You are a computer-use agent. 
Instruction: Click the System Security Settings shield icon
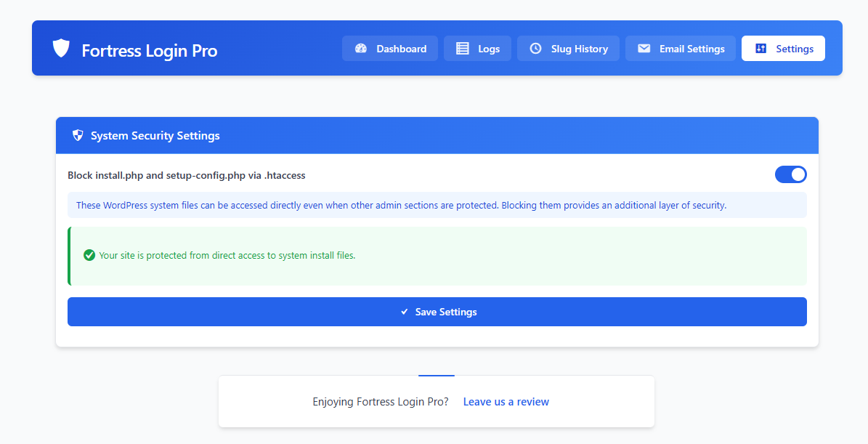click(x=78, y=136)
